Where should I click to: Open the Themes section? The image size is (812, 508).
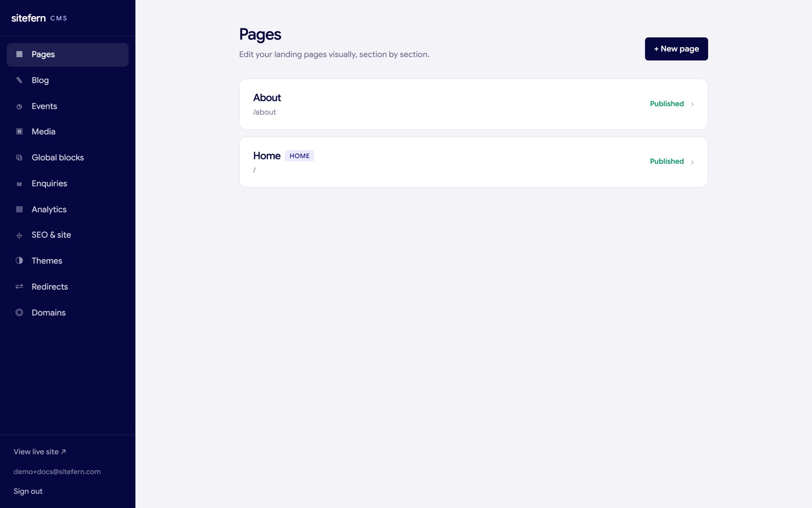pos(67,261)
